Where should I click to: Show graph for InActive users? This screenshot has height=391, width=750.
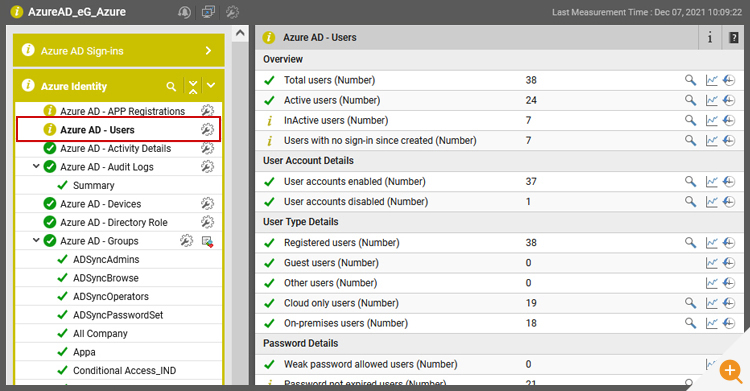pyautogui.click(x=711, y=120)
